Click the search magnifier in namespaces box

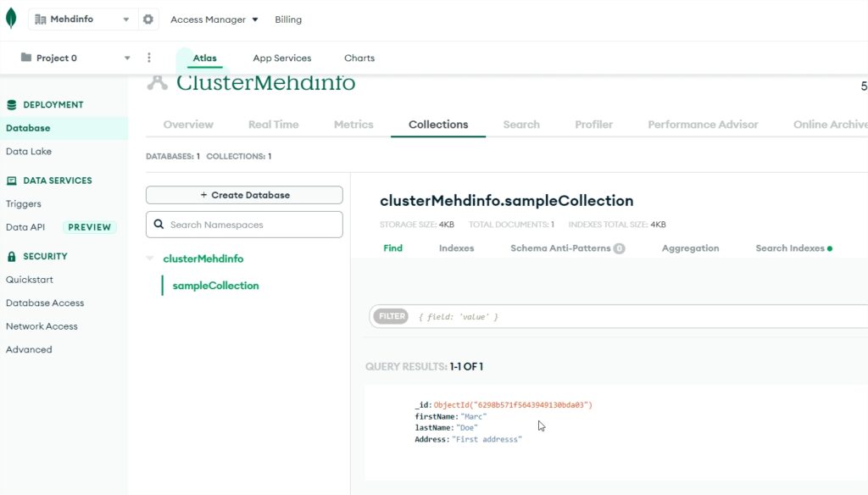159,225
